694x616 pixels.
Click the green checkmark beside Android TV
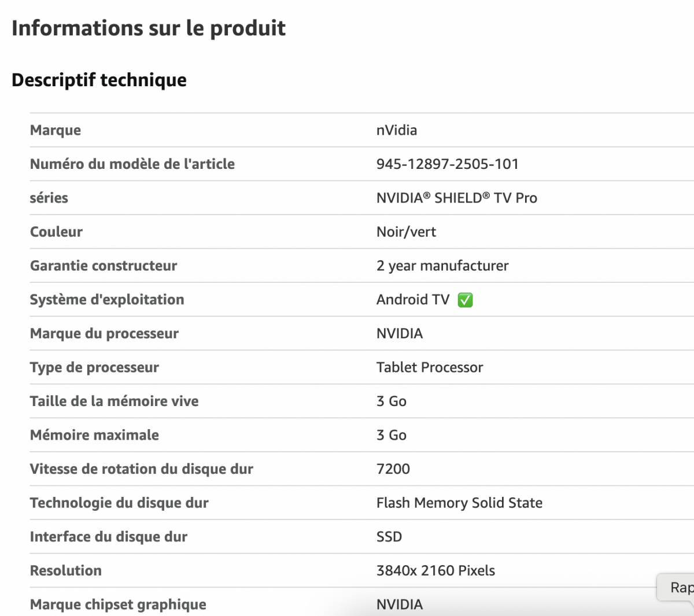465,300
